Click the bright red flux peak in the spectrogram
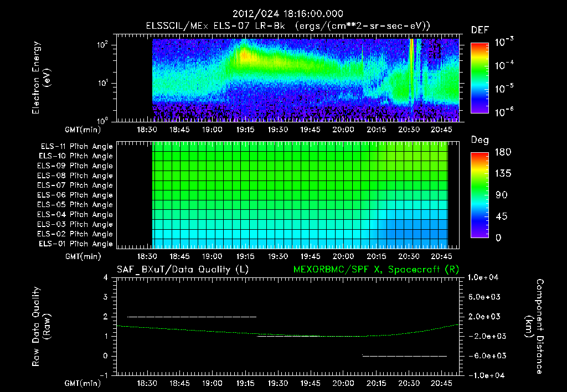The image size is (567, 392). (245, 55)
